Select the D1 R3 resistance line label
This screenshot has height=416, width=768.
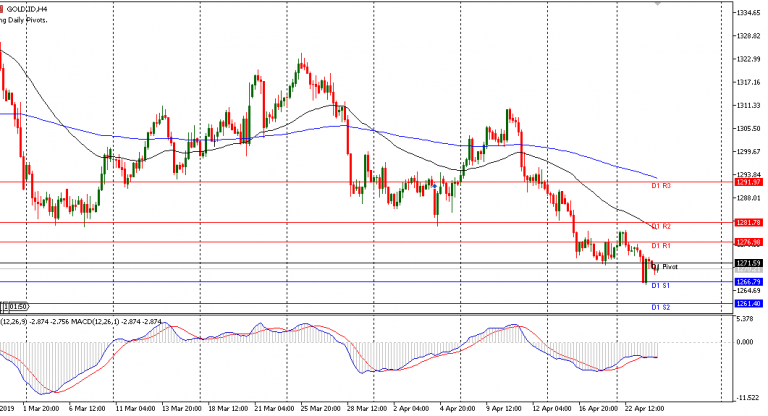660,186
